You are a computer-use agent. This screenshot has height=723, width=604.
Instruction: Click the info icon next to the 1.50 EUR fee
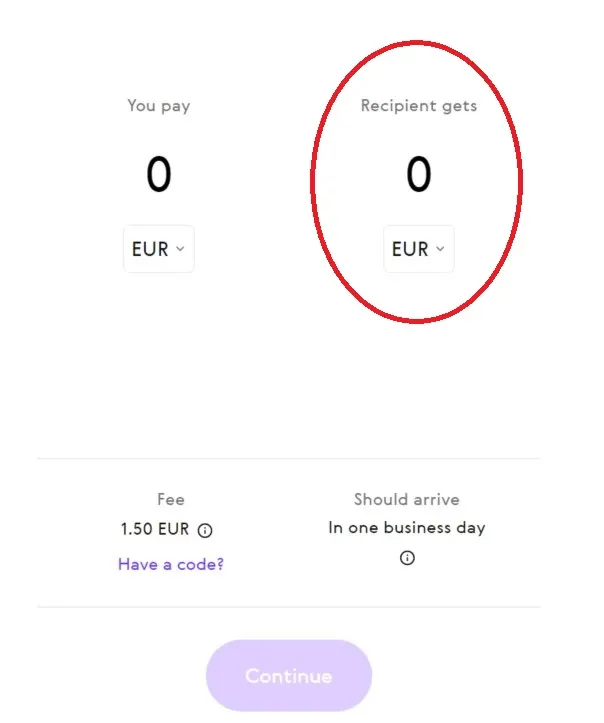click(205, 531)
